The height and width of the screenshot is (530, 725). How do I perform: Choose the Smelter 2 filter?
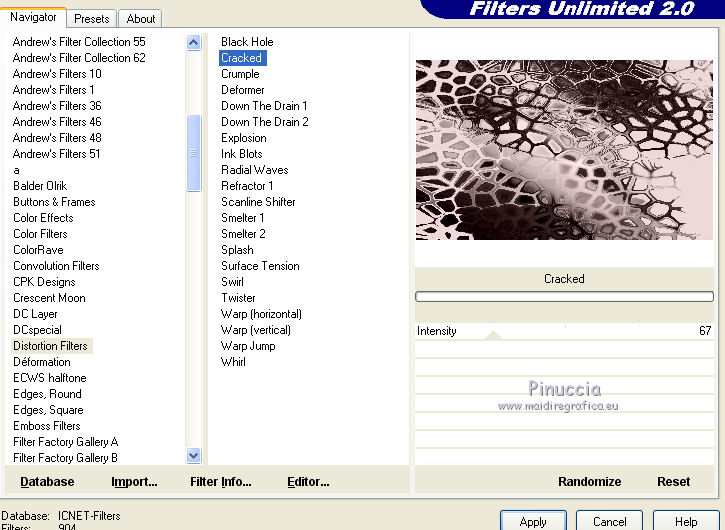[243, 234]
